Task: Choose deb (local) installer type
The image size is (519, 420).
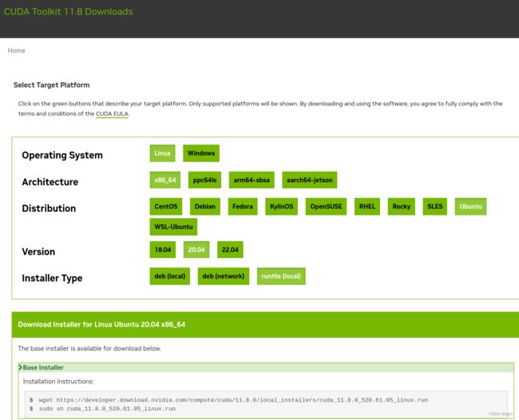Action: point(170,276)
